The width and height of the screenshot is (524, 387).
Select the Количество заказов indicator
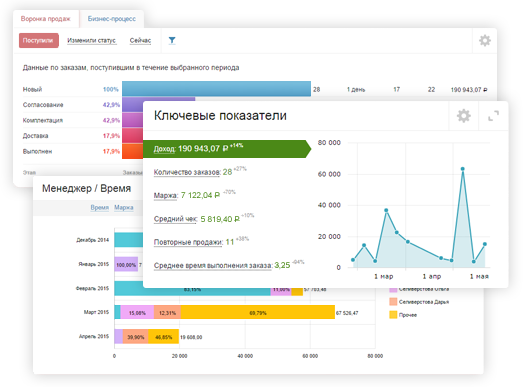click(187, 172)
